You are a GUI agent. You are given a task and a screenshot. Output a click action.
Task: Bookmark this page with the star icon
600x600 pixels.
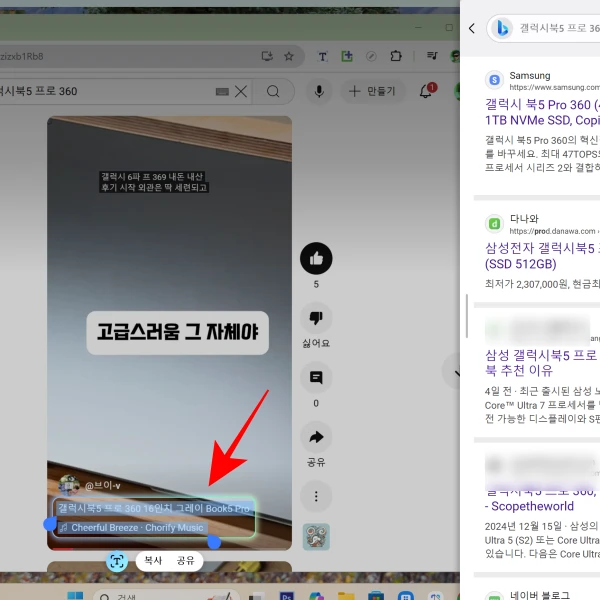click(x=289, y=56)
